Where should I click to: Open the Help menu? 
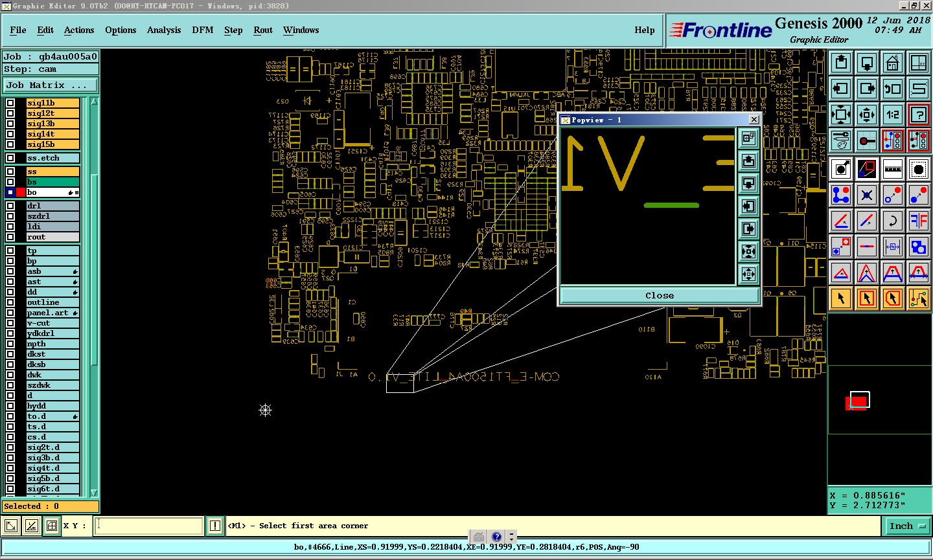pyautogui.click(x=645, y=30)
